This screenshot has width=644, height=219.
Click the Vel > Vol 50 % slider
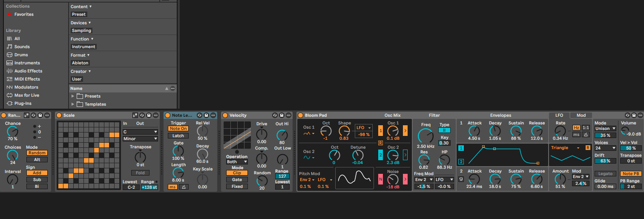click(x=631, y=148)
